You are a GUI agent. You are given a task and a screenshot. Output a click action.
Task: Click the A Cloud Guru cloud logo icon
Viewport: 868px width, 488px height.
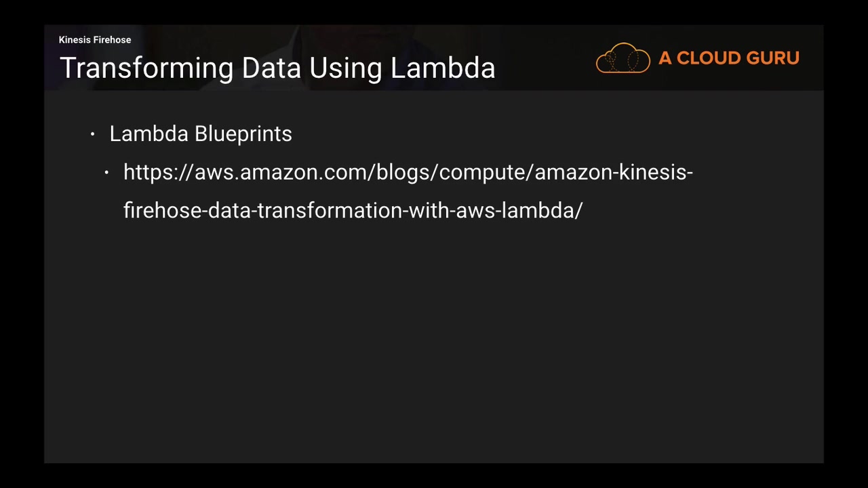[x=623, y=58]
